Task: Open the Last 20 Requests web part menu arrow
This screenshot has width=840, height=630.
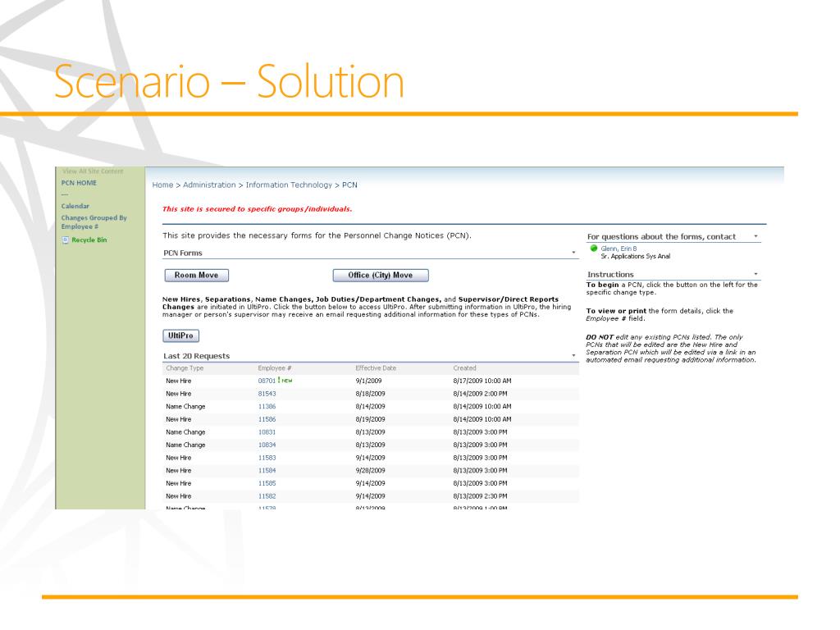Action: point(573,356)
